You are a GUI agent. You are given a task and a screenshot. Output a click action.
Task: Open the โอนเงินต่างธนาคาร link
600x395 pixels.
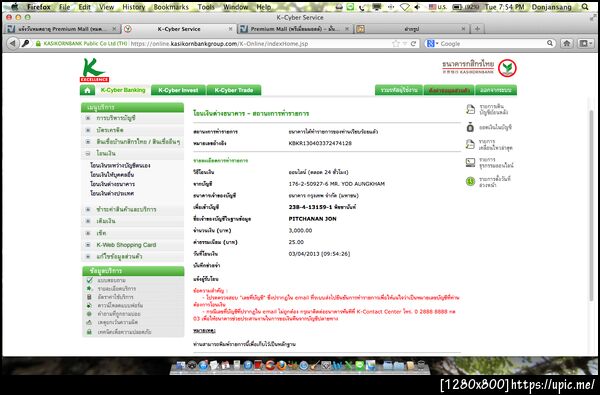[112, 184]
